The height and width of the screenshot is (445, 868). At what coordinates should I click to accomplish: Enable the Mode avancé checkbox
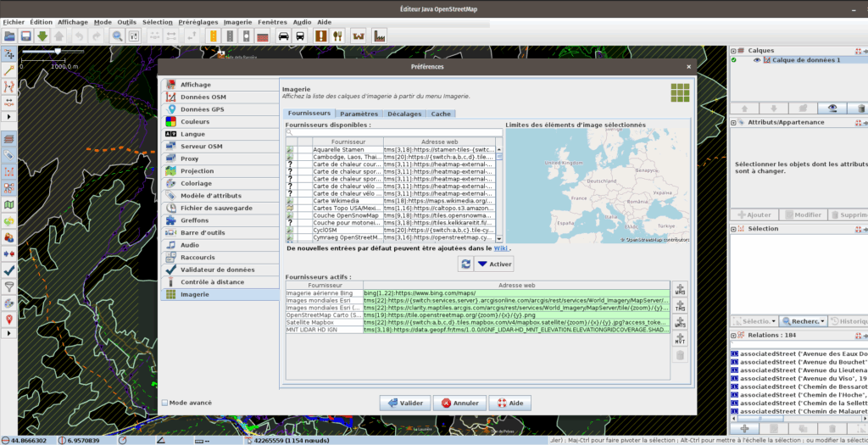164,403
